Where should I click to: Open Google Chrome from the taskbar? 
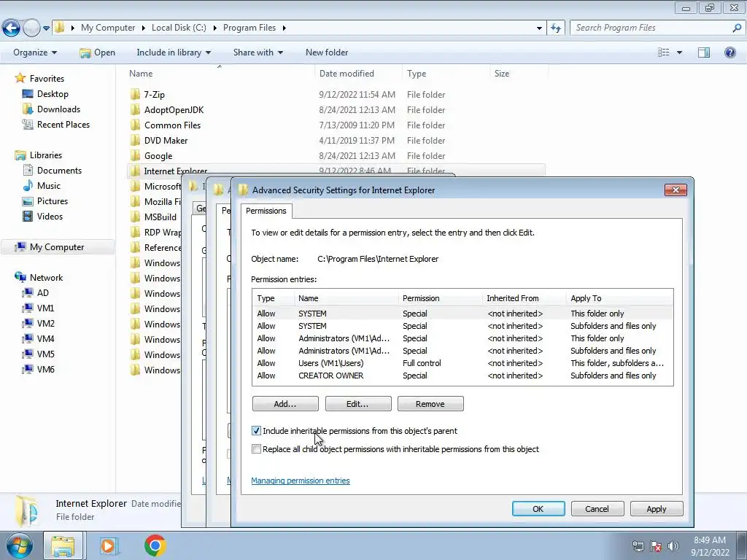155,545
